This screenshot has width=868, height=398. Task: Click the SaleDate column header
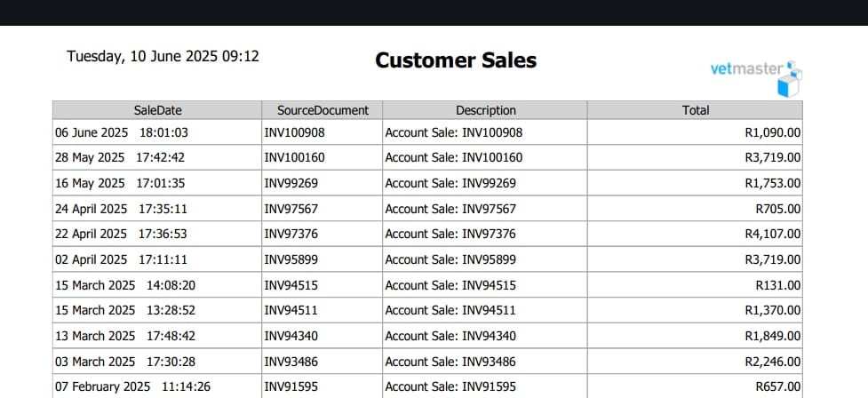click(x=157, y=110)
